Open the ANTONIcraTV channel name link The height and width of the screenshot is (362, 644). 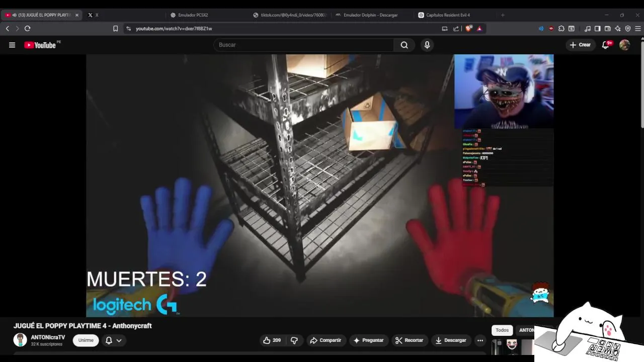(48, 337)
